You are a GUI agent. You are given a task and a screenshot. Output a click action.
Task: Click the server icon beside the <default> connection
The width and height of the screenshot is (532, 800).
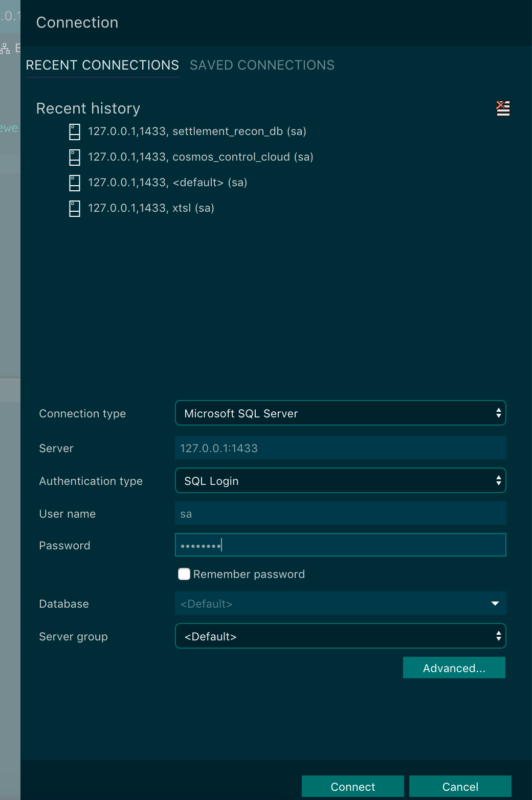pos(75,183)
